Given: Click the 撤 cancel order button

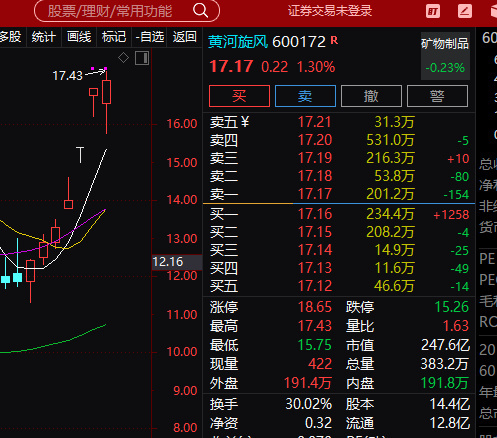Looking at the screenshot, I should coord(371,96).
